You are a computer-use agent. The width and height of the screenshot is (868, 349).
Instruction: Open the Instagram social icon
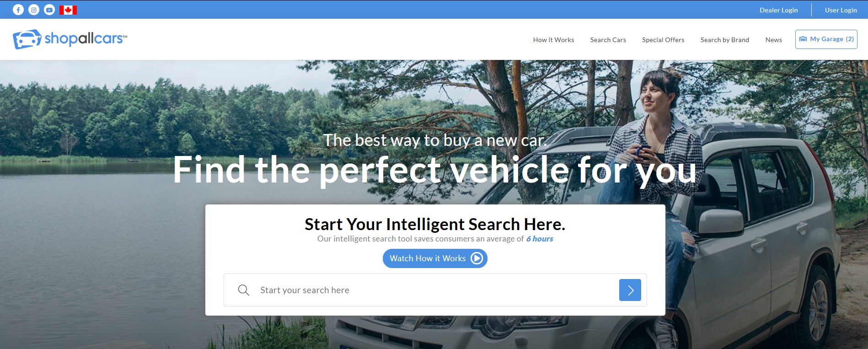[34, 10]
